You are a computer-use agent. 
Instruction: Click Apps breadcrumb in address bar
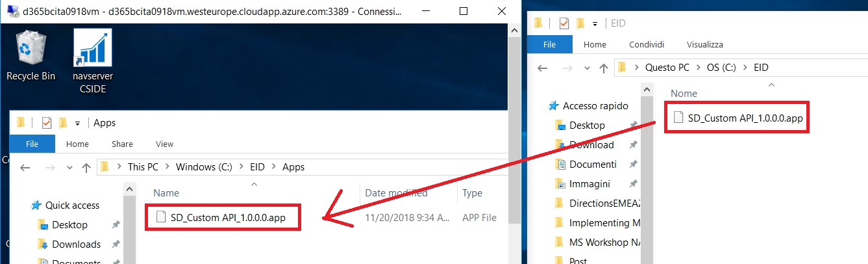(x=293, y=167)
